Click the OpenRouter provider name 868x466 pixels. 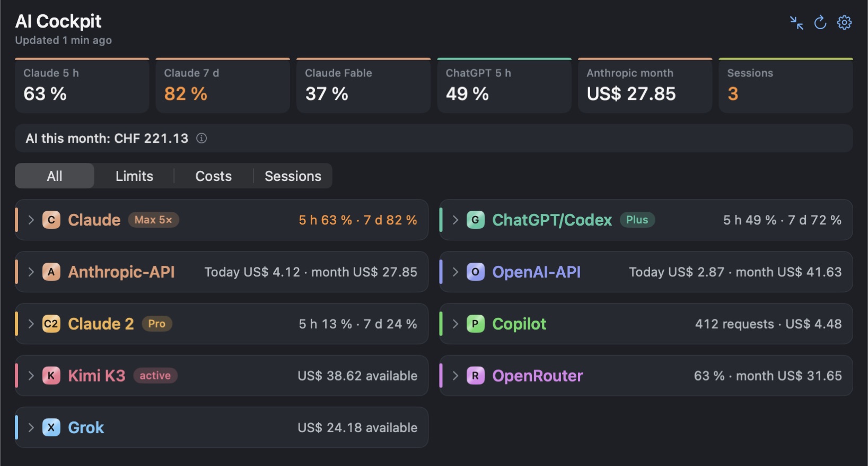pyautogui.click(x=538, y=376)
